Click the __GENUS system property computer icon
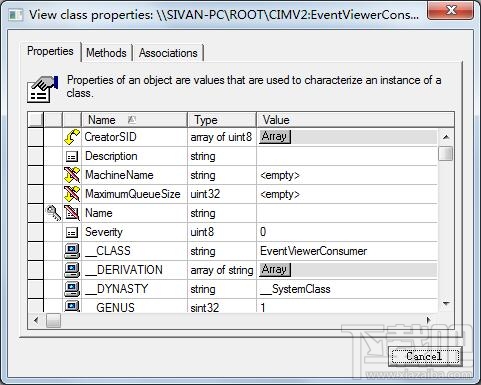This screenshot has width=481, height=385. 72,306
